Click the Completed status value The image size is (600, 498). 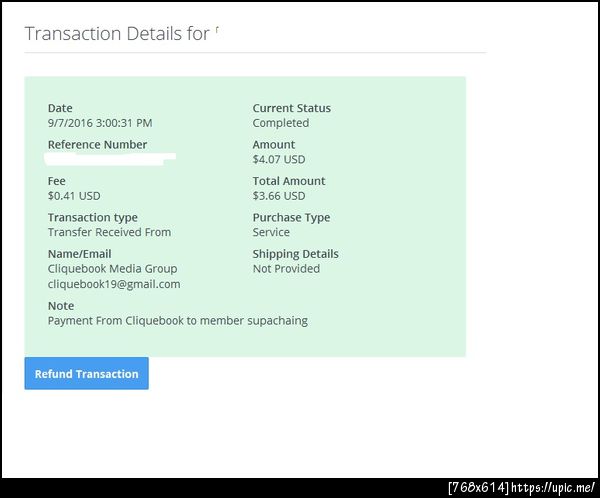pos(281,123)
